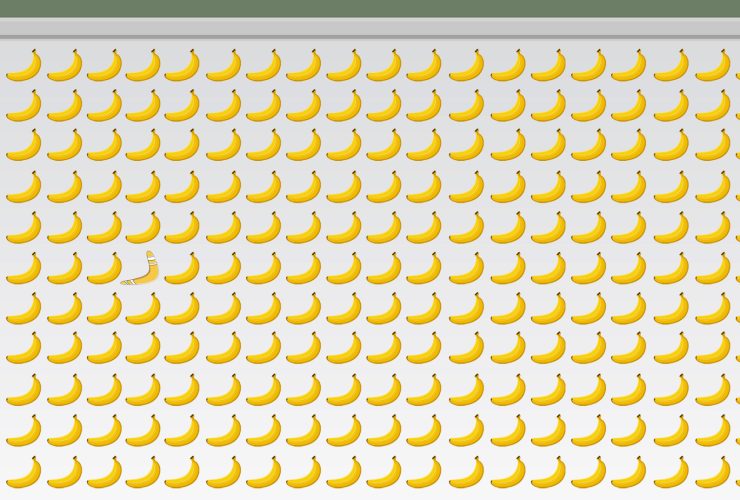
Task: Select the banana directly right of the boomerang
Action: click(182, 268)
